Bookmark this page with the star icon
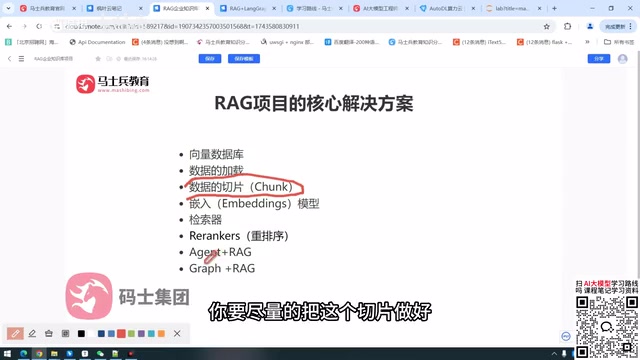Image resolution: width=640 pixels, height=360 pixels. click(x=547, y=27)
